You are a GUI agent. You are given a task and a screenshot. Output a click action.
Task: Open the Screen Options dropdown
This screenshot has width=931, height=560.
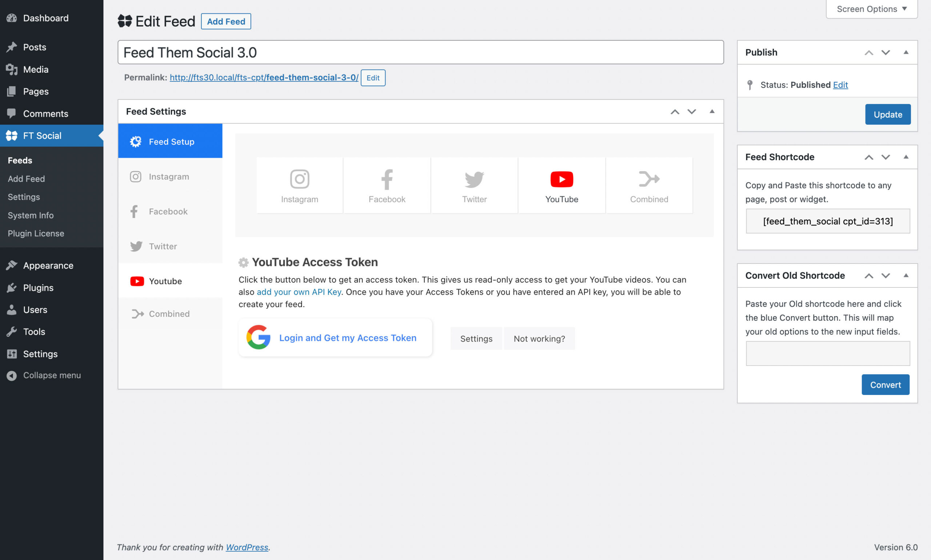click(871, 9)
